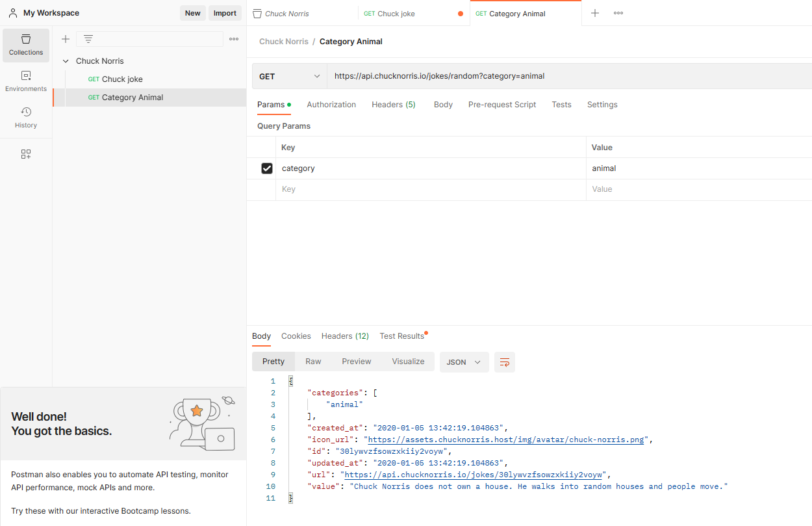This screenshot has height=526, width=812.
Task: Open the Environments sidebar panel
Action: coord(26,81)
